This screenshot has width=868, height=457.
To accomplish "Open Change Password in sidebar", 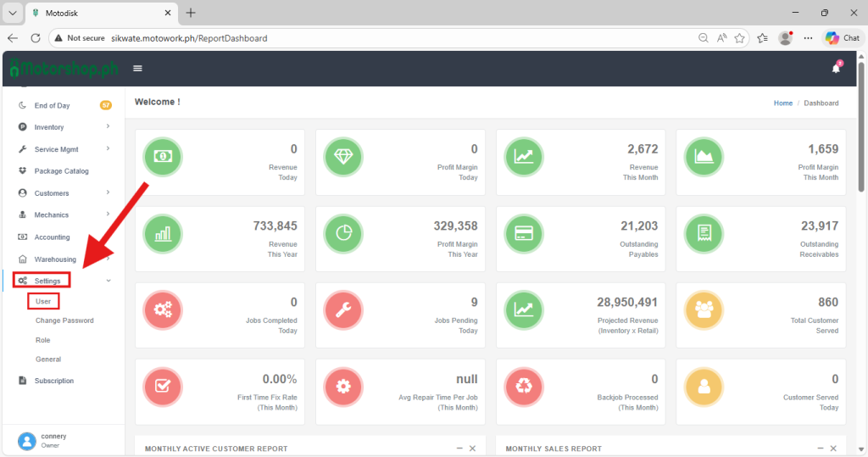I will click(x=64, y=320).
